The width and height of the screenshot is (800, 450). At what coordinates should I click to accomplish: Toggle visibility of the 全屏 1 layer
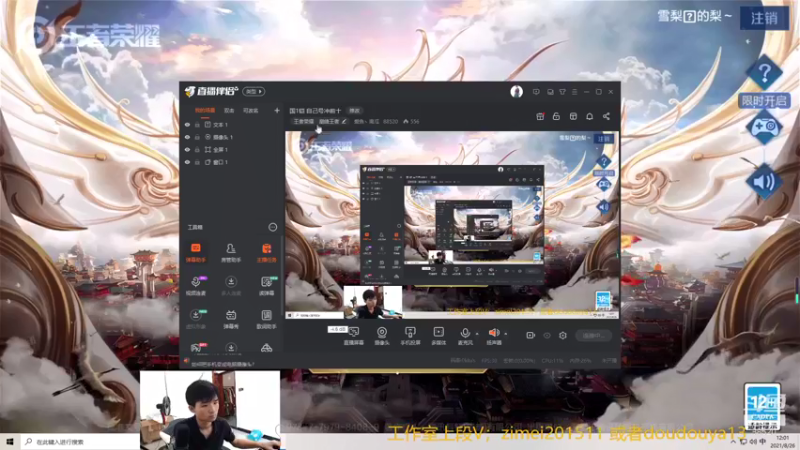pos(187,149)
